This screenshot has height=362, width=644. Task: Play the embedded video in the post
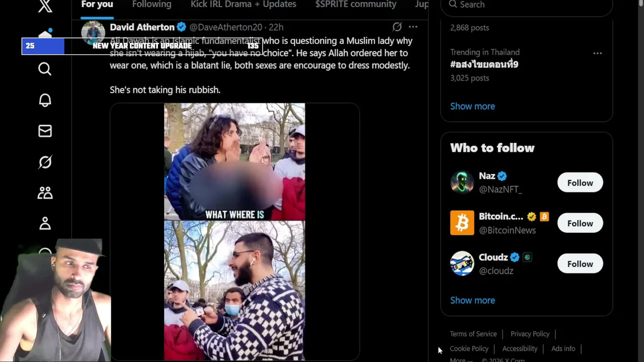click(234, 232)
